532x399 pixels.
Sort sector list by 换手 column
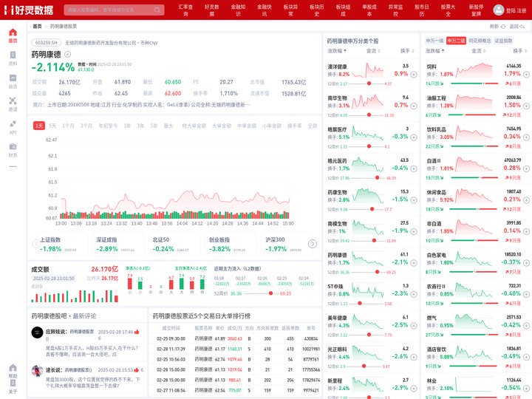[x=519, y=51]
